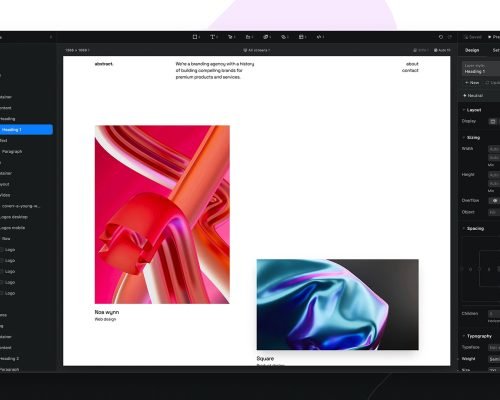The height and width of the screenshot is (400, 500).
Task: Click the abstract. logo on canvas
Action: pyautogui.click(x=104, y=64)
